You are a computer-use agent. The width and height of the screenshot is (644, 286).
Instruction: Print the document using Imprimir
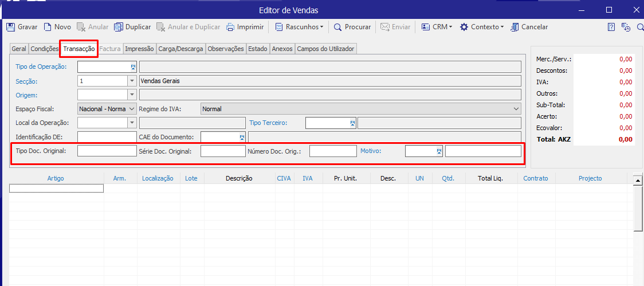point(230,27)
